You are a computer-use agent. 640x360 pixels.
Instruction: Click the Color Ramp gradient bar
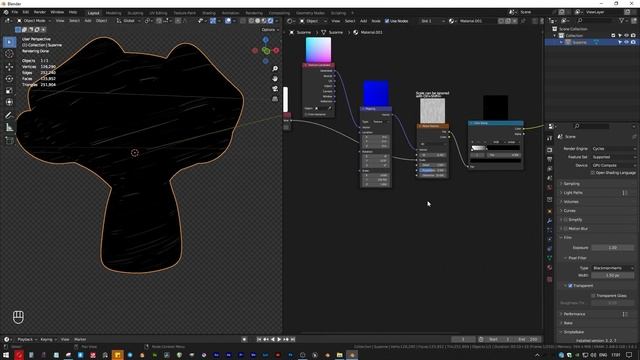496,148
